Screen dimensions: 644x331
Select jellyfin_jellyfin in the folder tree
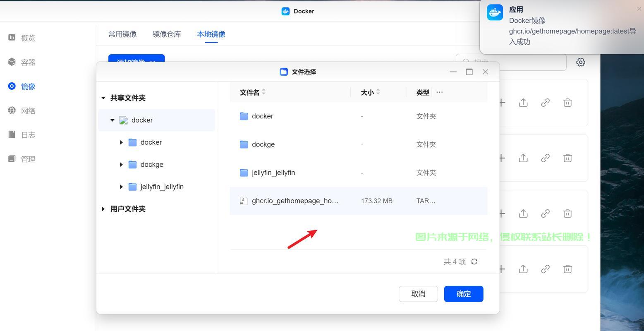click(162, 187)
